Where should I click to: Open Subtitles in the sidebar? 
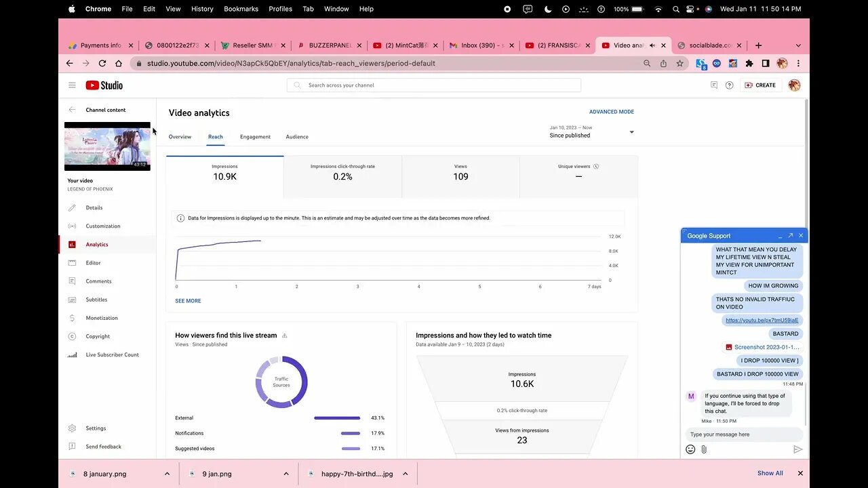(96, 300)
